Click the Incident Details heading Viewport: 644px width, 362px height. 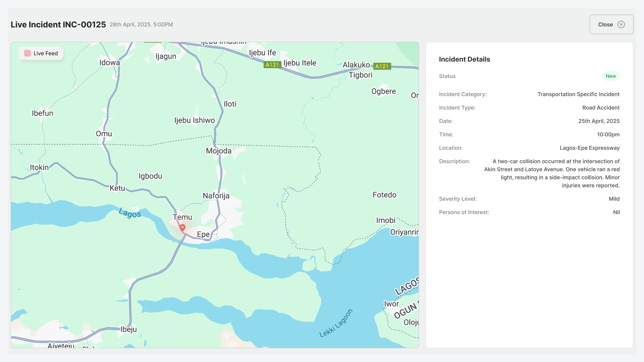coord(465,59)
